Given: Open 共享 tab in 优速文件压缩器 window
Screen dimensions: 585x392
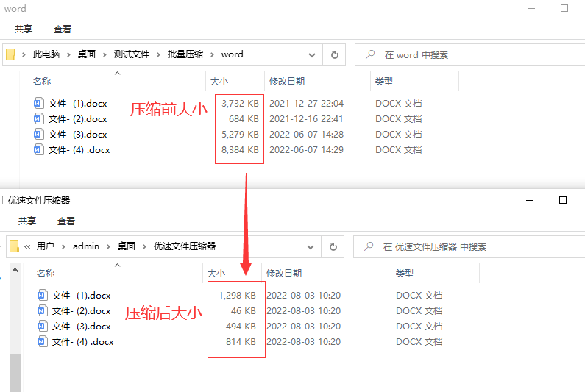Looking at the screenshot, I should pos(27,221).
